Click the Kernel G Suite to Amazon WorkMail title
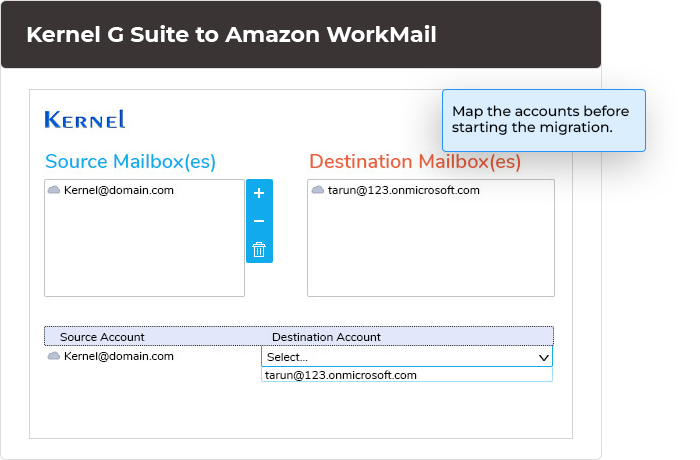Screen dimensions: 700x460 coord(231,34)
